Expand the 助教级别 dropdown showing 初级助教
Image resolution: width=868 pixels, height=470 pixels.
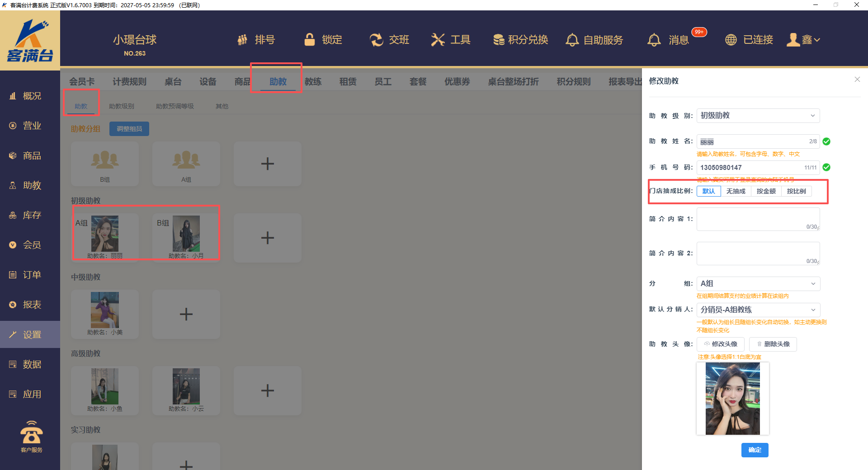pyautogui.click(x=758, y=116)
